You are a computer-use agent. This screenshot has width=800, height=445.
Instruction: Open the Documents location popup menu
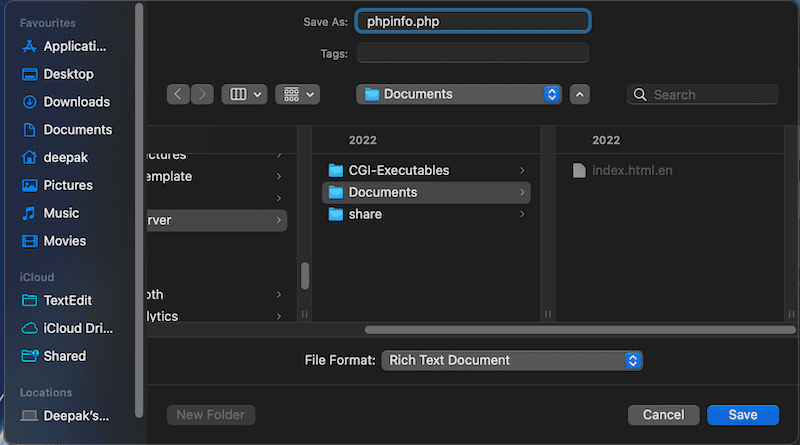(459, 94)
